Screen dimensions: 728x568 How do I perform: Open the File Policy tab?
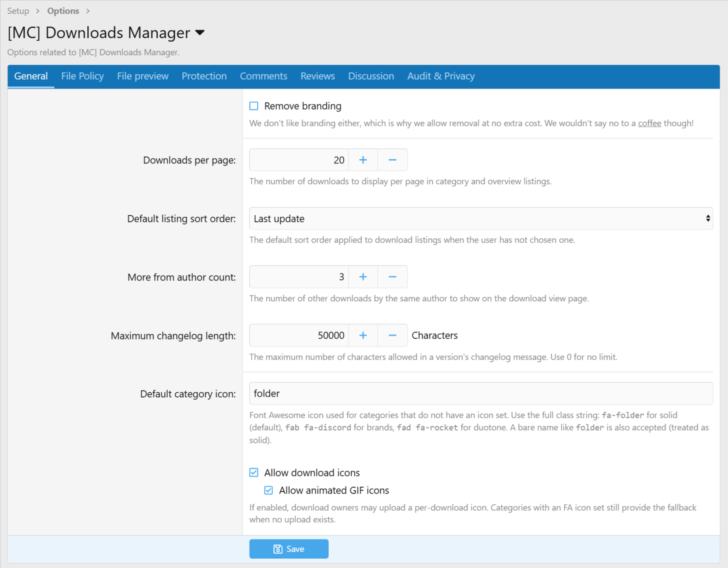click(x=82, y=76)
